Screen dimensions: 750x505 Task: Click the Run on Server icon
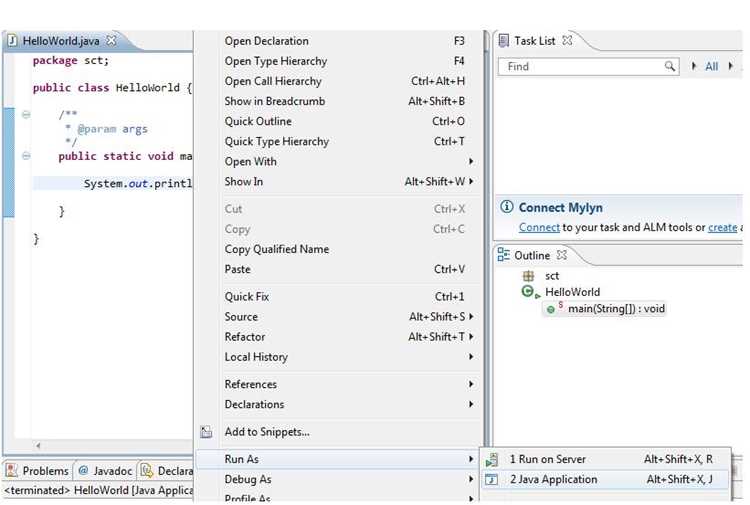coord(492,460)
